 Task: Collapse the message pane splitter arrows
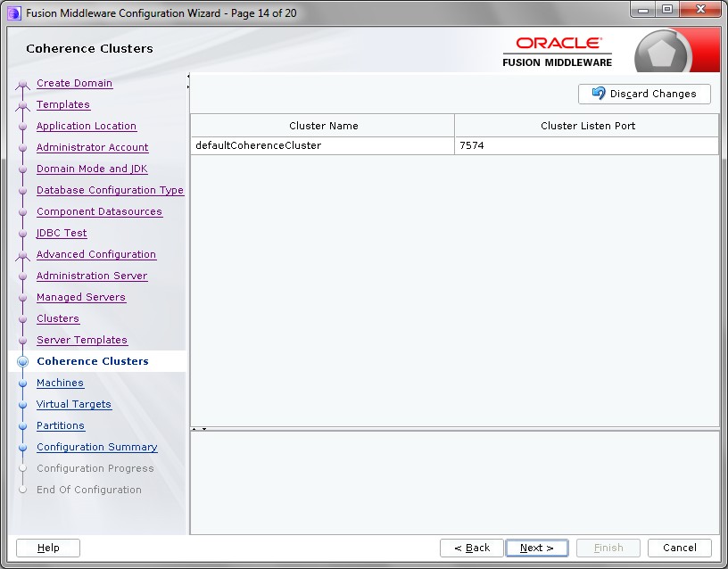pyautogui.click(x=199, y=429)
